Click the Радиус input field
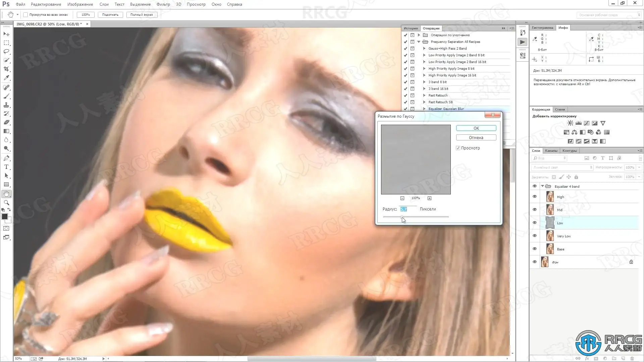Image resolution: width=644 pixels, height=362 pixels. 407,209
